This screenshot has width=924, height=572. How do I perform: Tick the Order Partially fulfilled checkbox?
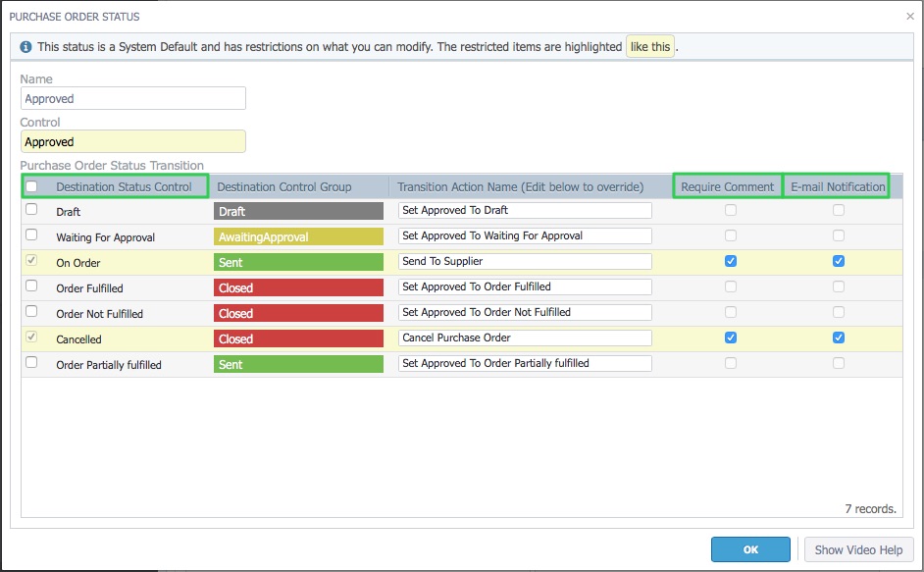[31, 362]
